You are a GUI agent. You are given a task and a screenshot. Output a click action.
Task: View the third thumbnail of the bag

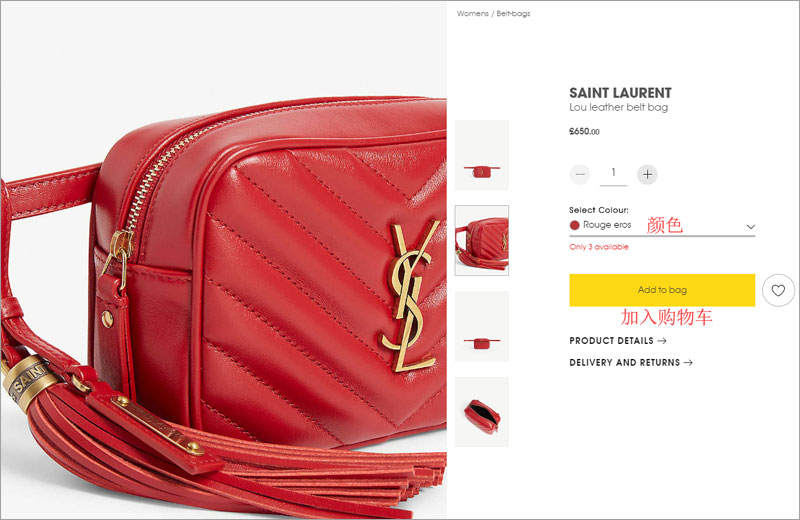click(482, 326)
